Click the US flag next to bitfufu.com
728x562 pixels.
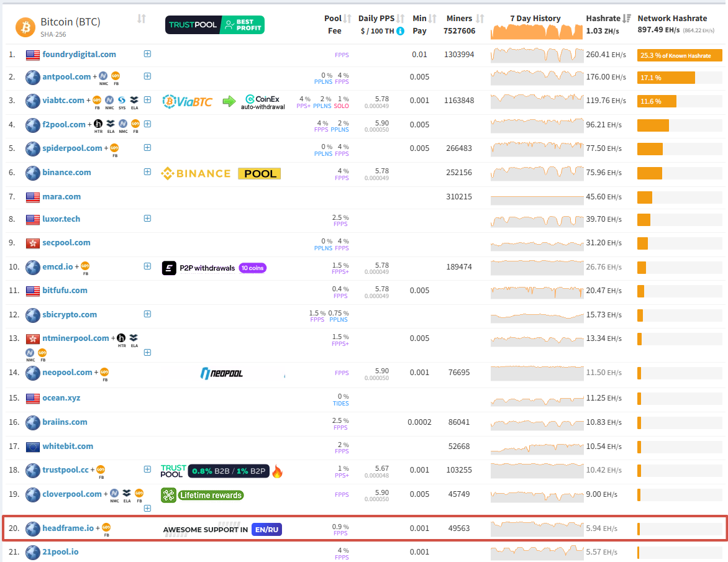coord(32,291)
